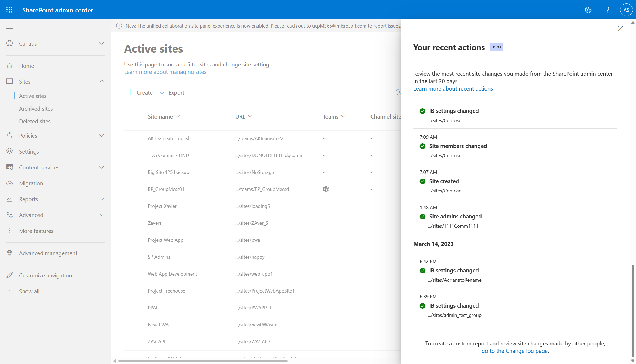Select Archived sites menu item
This screenshot has height=364, width=636.
coord(36,108)
